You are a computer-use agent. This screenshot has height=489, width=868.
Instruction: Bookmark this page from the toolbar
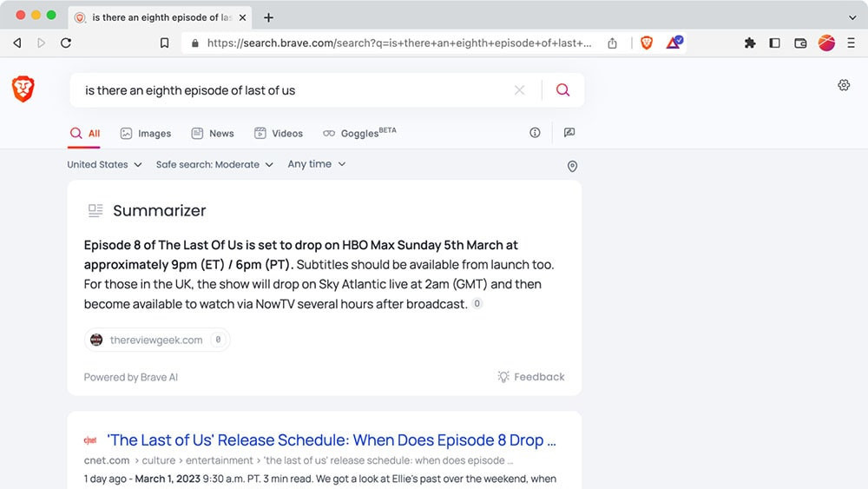[x=164, y=43]
